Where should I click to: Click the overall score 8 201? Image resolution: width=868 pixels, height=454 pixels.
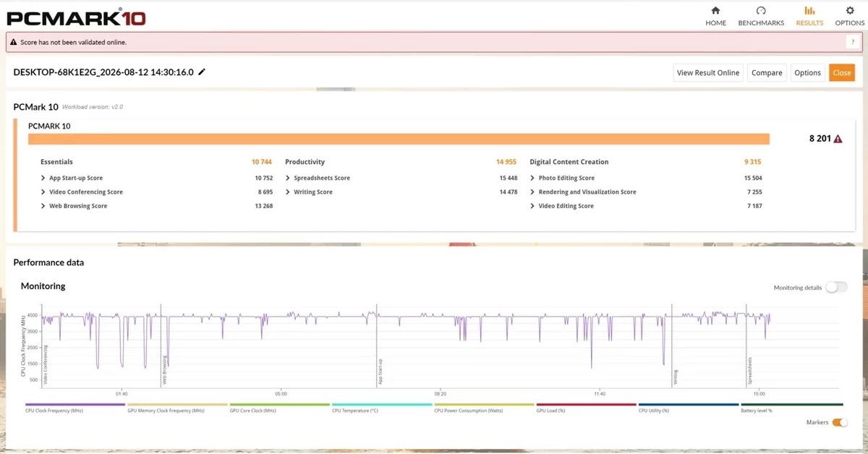[x=820, y=139]
